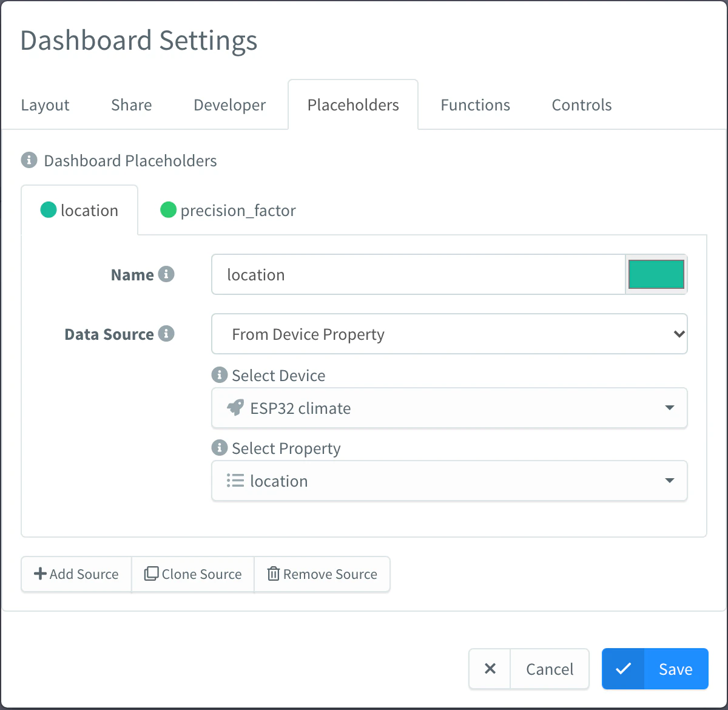Open the Layout tab
This screenshot has width=728, height=710.
(45, 105)
